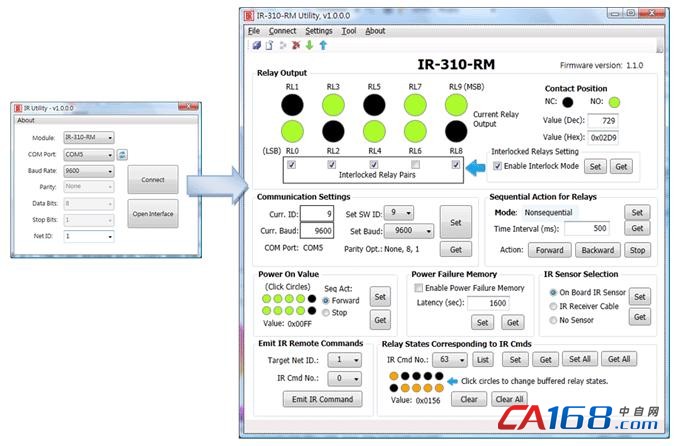Open Net ID dropdown in IR Utility window
This screenshot has height=446, width=678.
[89, 236]
